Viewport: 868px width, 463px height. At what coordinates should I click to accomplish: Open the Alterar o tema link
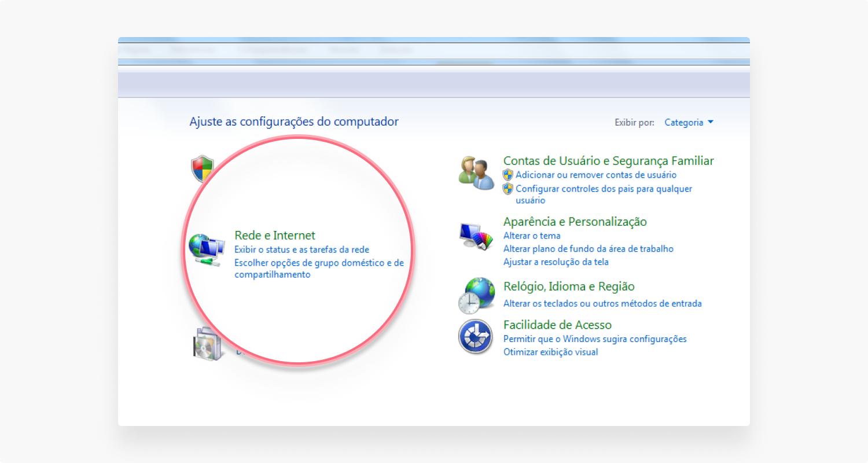click(532, 236)
